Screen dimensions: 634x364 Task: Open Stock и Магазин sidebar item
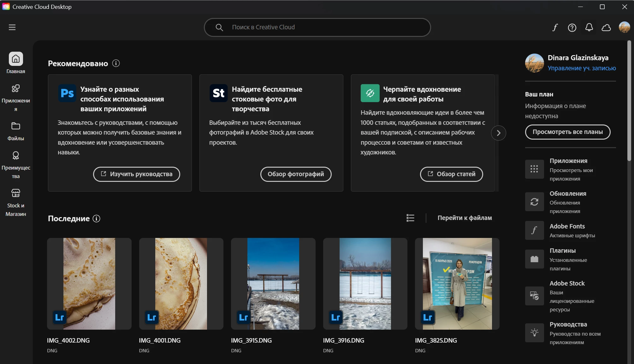[15, 202]
